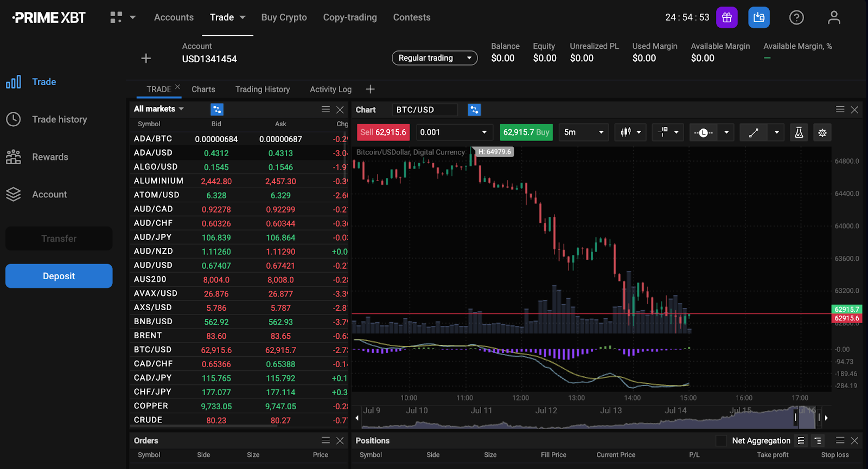Open the user profile icon
This screenshot has width=868, height=469.
pos(834,17)
